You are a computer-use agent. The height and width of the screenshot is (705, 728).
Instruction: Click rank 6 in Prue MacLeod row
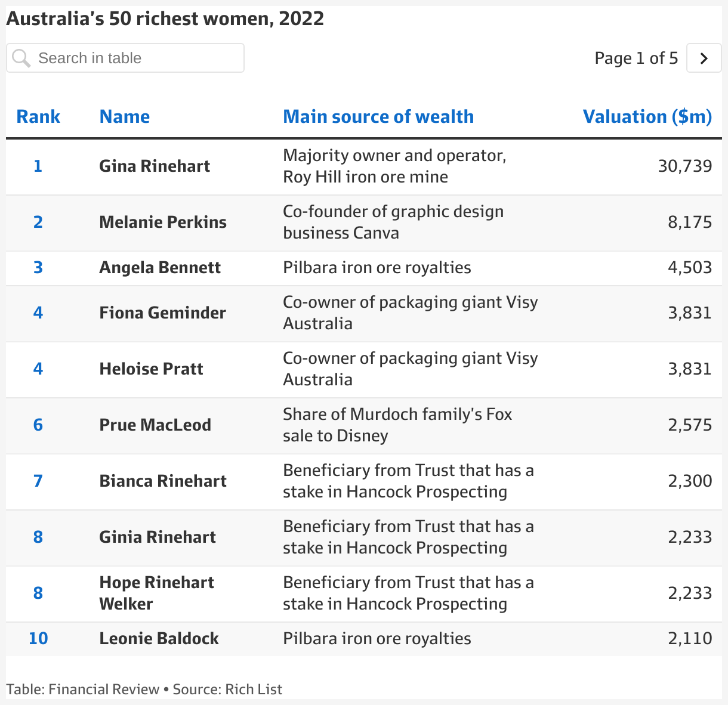click(x=38, y=425)
